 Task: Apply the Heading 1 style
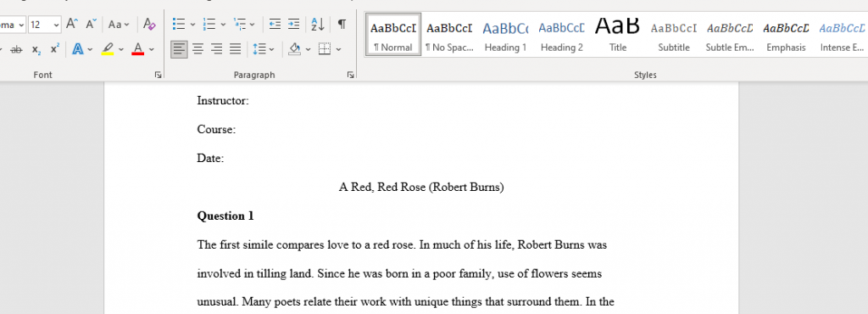pos(505,34)
